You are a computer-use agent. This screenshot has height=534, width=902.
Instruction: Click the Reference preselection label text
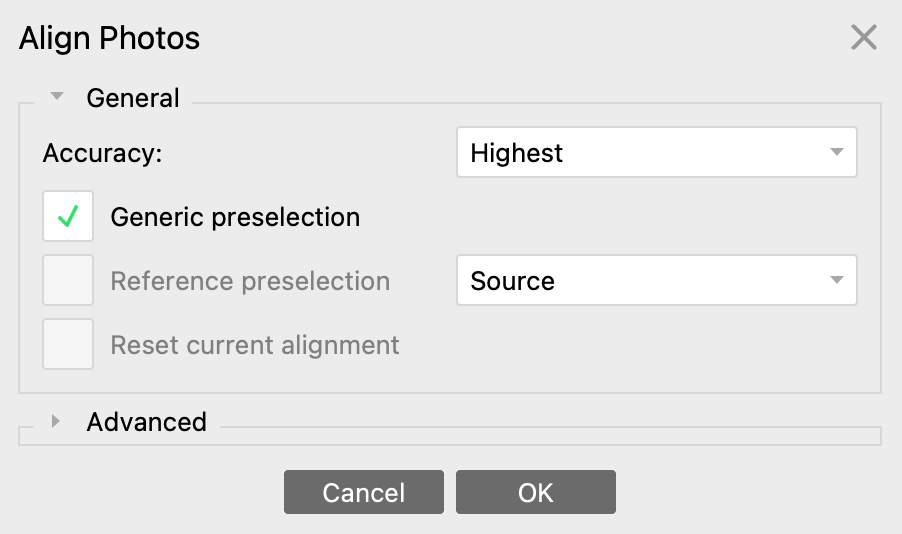click(250, 281)
